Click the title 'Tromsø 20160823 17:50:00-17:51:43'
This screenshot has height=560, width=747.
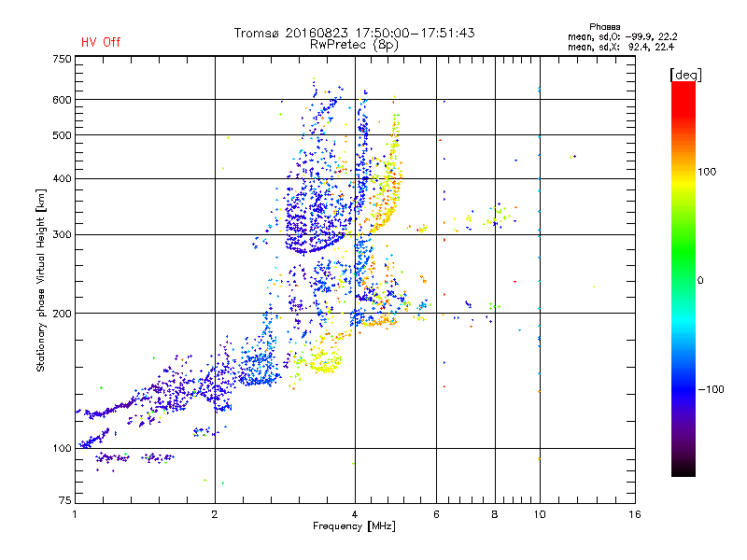(x=354, y=33)
